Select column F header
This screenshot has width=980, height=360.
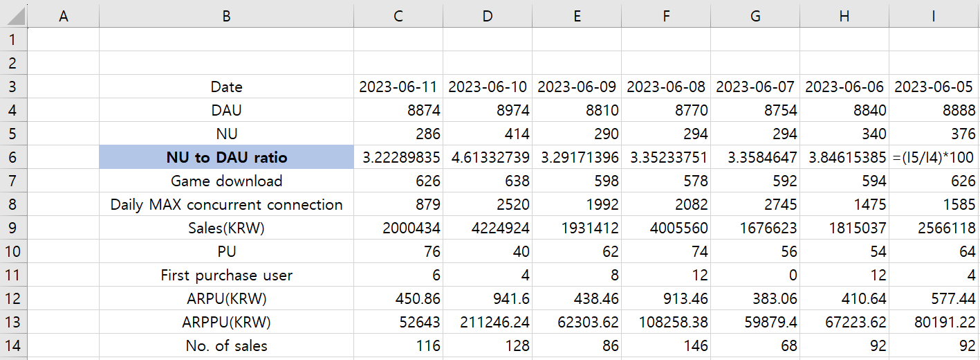click(x=666, y=15)
